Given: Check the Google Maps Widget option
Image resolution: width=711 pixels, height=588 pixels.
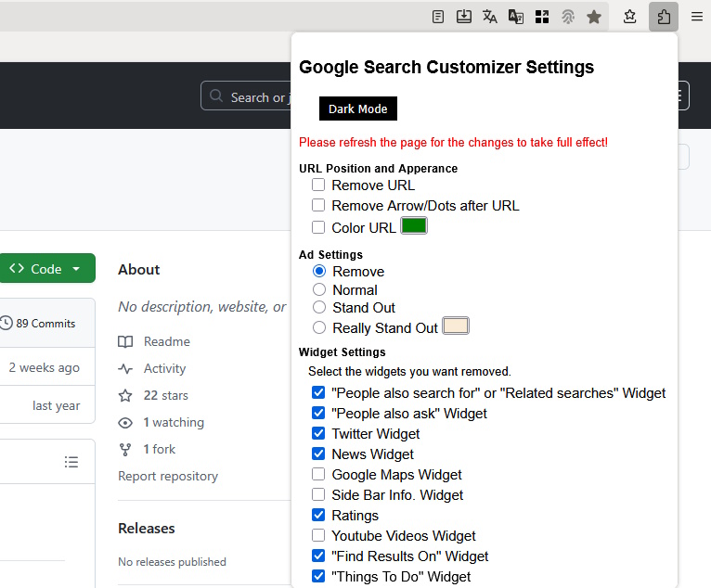Looking at the screenshot, I should point(318,475).
